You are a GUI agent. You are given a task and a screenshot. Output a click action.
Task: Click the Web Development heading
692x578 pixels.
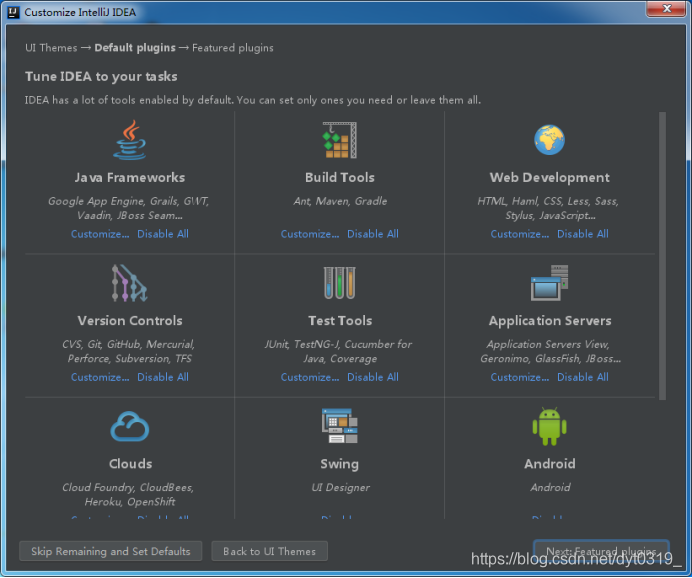click(x=549, y=177)
